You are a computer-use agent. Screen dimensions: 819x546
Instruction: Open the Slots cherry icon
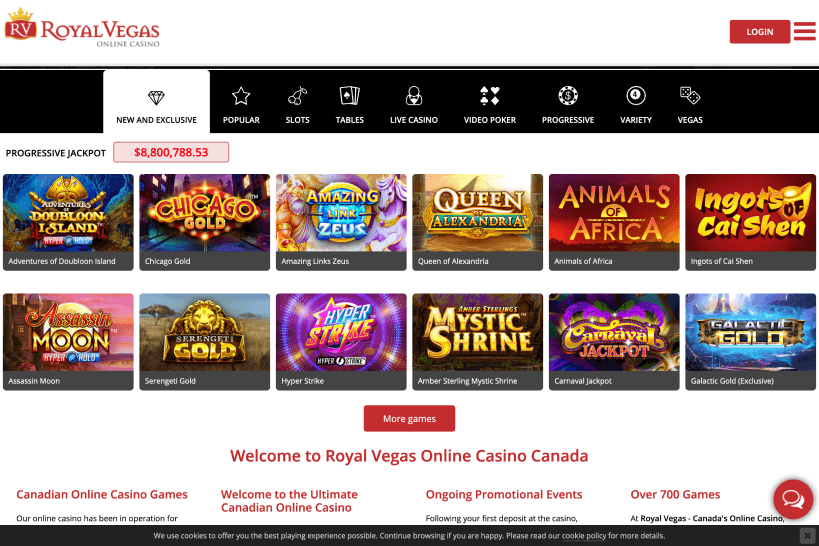click(x=297, y=96)
